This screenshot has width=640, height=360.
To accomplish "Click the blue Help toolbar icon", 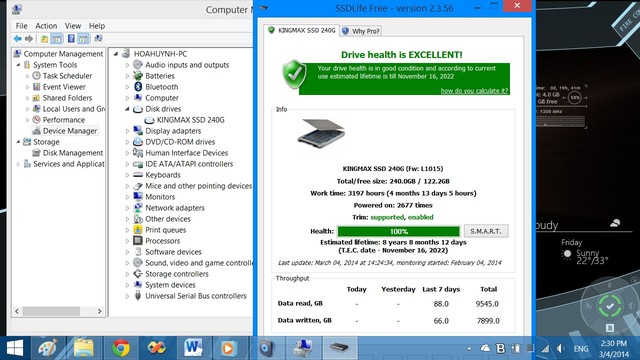I will tap(71, 39).
